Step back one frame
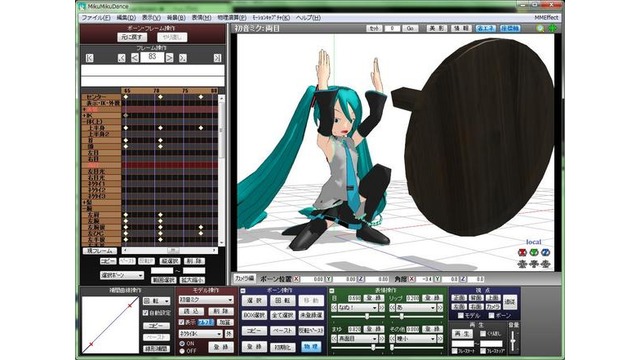The image size is (640, 360). [x=135, y=58]
